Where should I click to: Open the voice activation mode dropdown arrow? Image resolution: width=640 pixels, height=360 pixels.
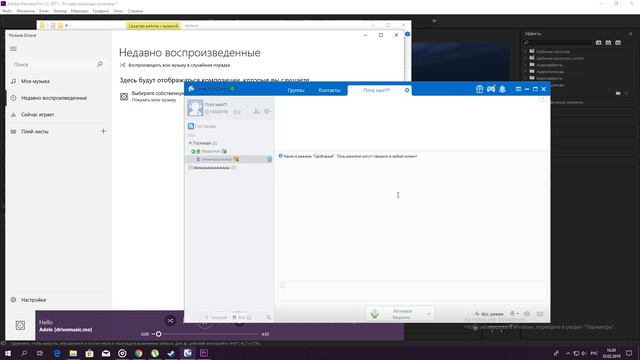pos(429,314)
